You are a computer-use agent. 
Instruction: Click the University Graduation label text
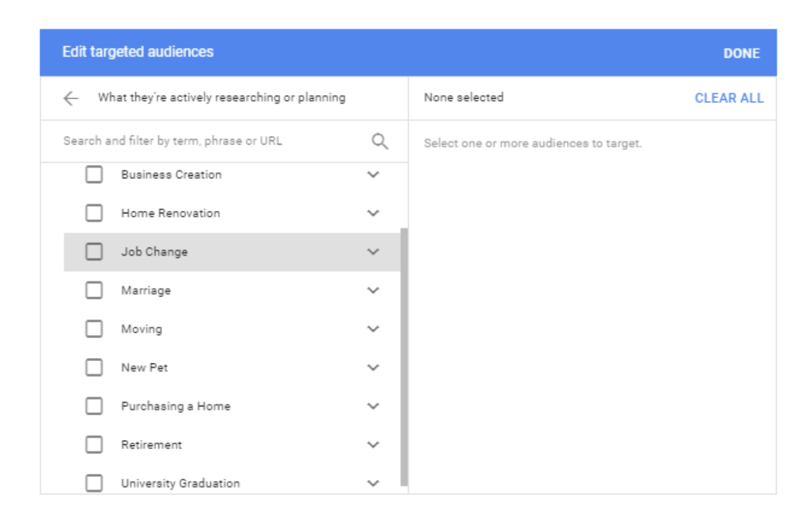(x=180, y=483)
